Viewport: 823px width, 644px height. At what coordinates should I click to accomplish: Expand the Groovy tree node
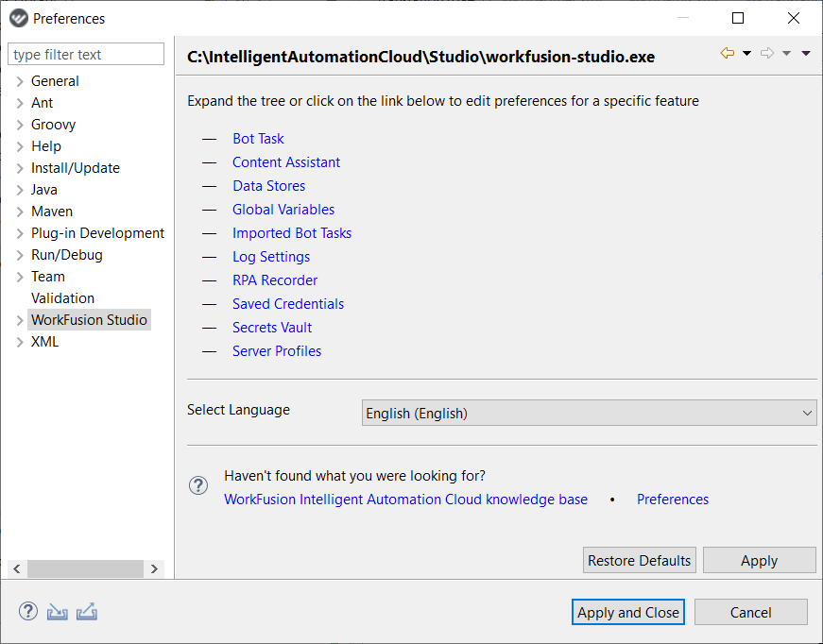tap(20, 125)
